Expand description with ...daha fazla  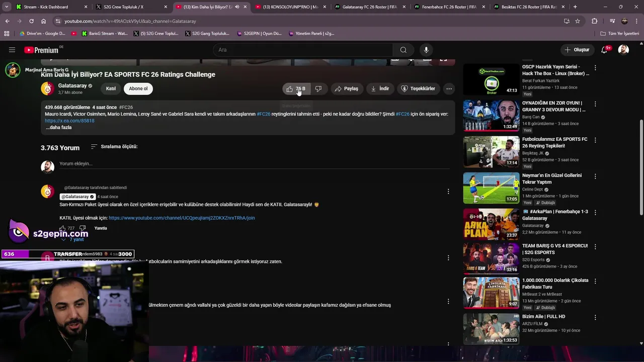tap(59, 127)
